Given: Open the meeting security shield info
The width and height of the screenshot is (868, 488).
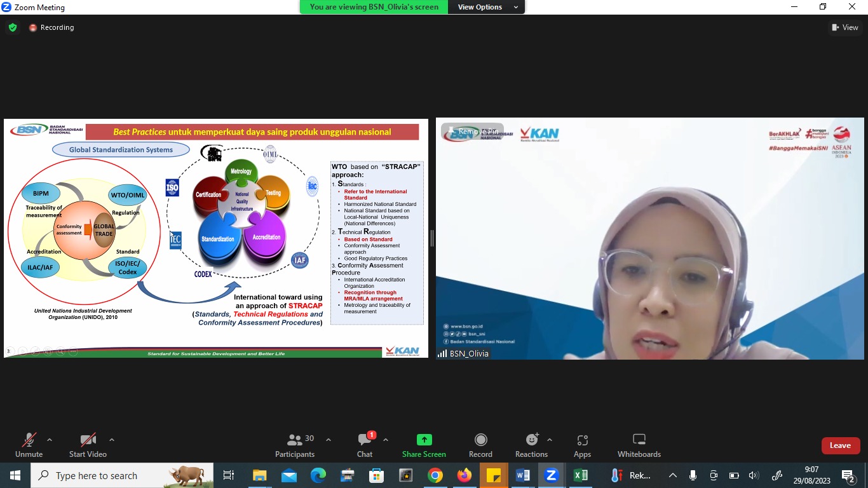Looking at the screenshot, I should [x=13, y=27].
